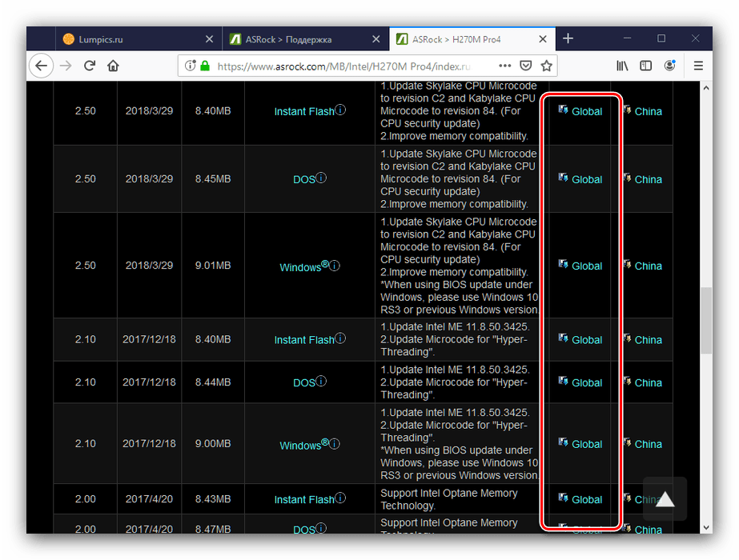This screenshot has width=739, height=560.
Task: Open page actions three-dot menu
Action: [x=504, y=66]
